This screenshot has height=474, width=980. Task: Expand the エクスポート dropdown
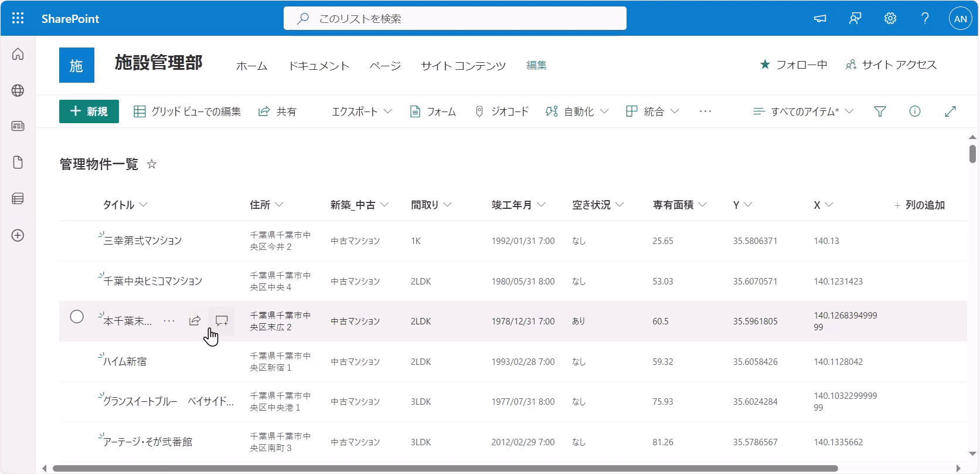pyautogui.click(x=361, y=111)
